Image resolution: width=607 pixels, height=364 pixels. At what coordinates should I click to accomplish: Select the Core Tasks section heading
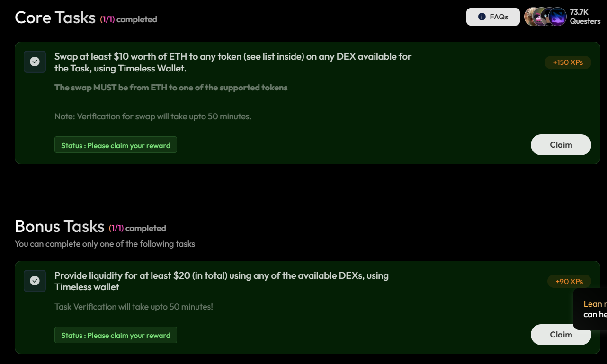tap(55, 18)
